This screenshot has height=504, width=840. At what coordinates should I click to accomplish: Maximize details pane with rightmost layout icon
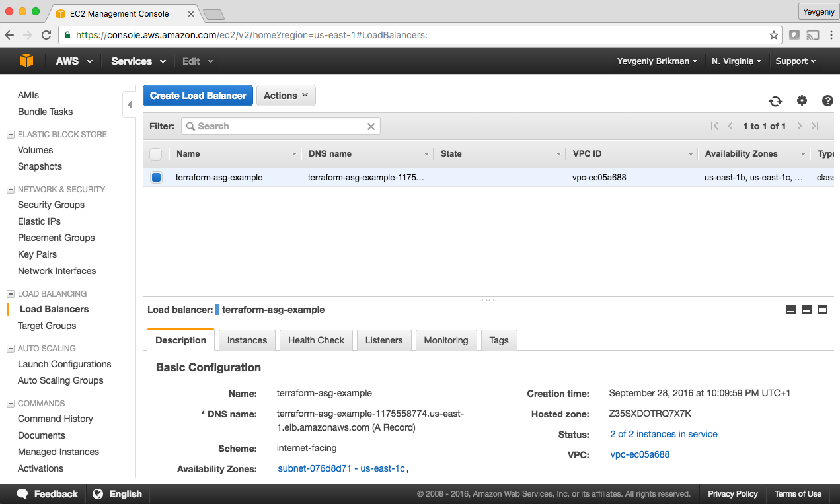(x=822, y=309)
